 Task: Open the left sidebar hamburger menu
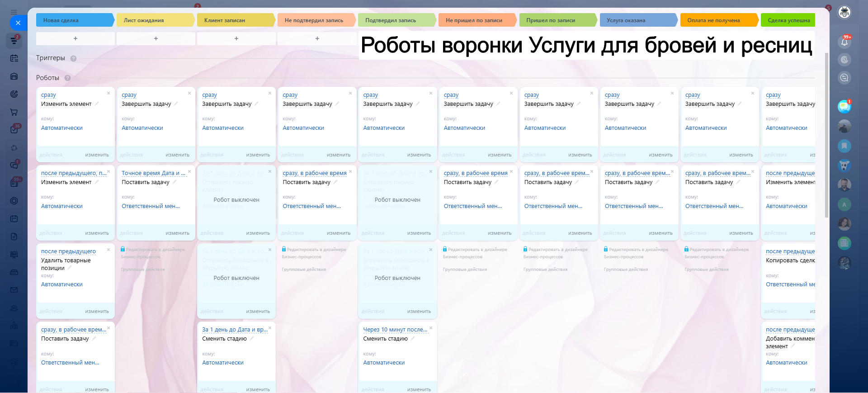pyautogui.click(x=14, y=12)
